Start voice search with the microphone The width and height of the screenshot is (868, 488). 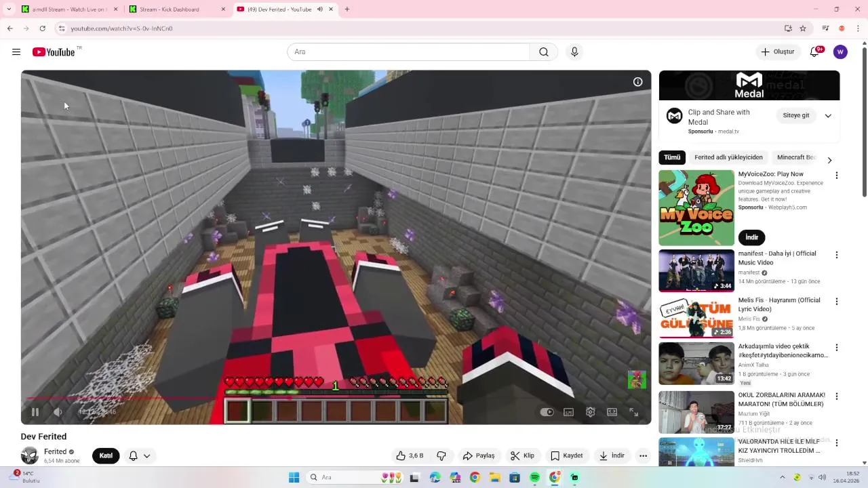coord(574,52)
